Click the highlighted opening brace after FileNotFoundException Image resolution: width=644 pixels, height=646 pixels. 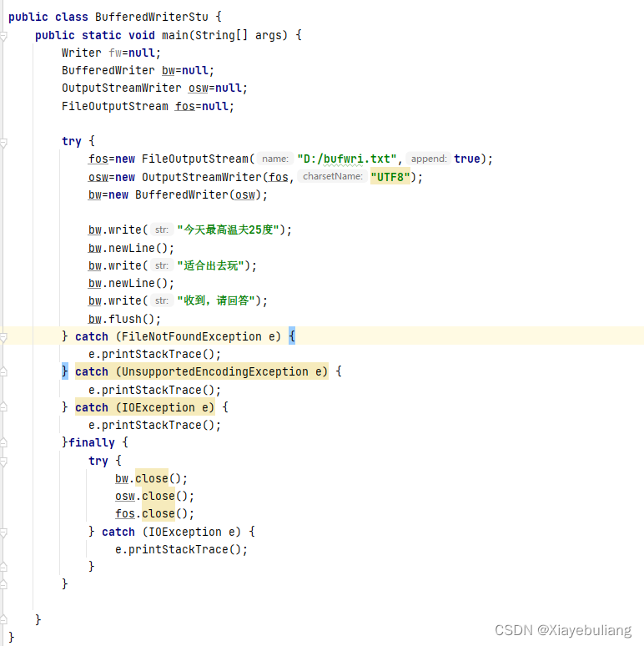291,336
